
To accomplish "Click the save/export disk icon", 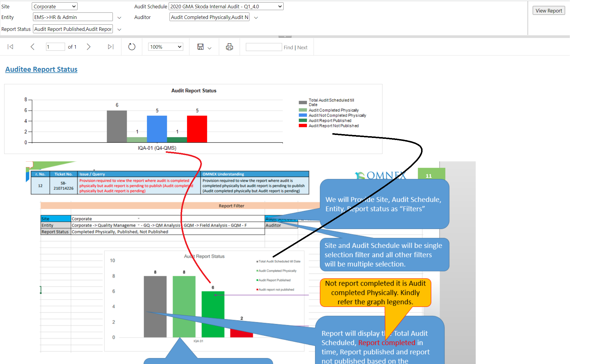I will 200,47.
